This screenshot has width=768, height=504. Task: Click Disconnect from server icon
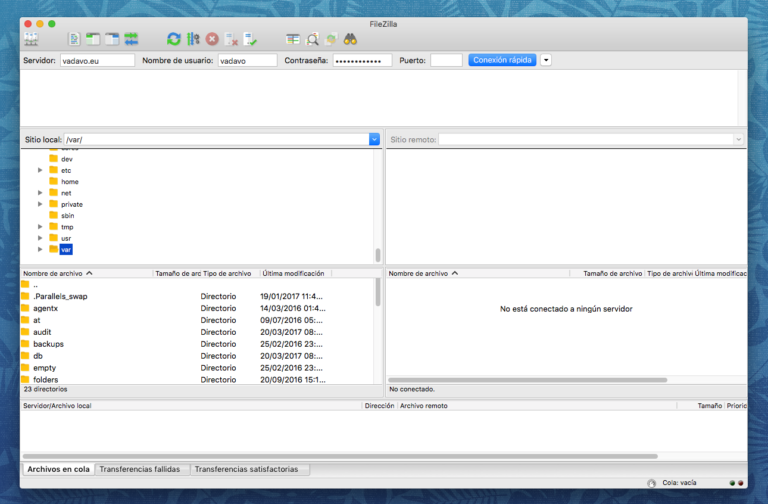231,39
